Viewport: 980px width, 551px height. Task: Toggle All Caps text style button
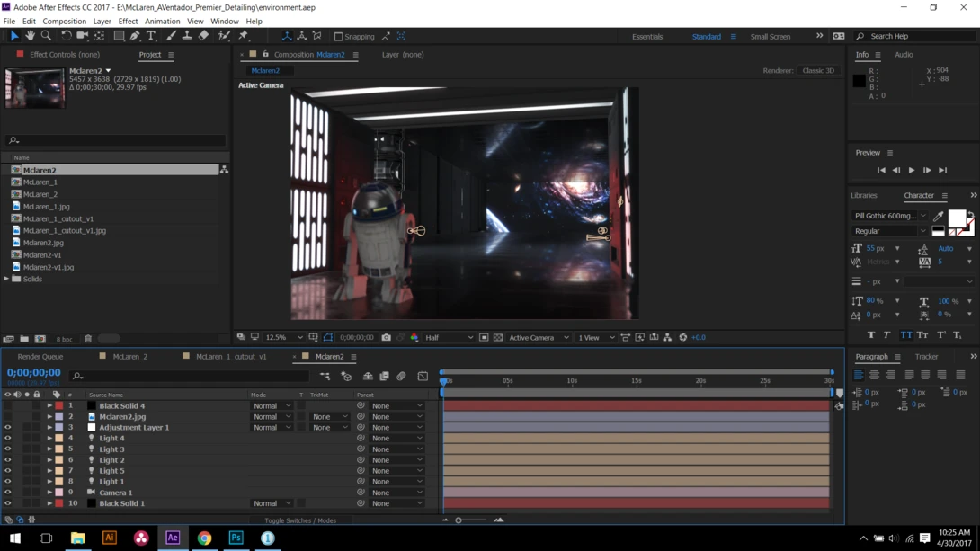(905, 335)
